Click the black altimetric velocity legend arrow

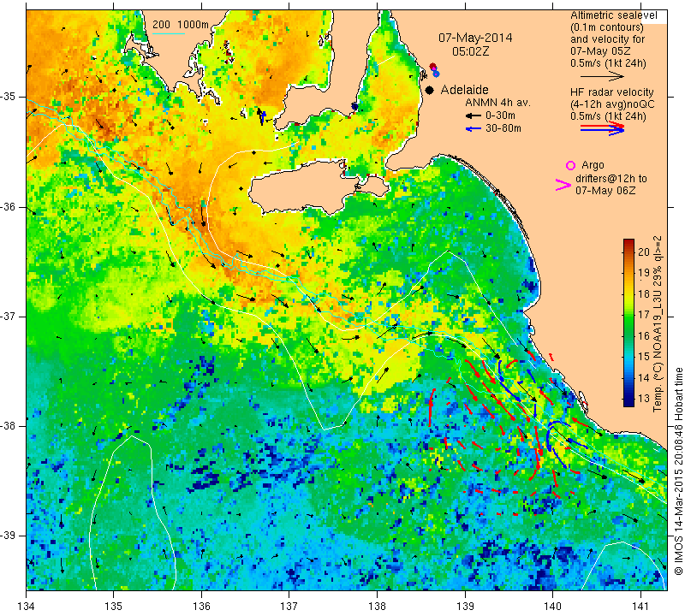(x=603, y=76)
